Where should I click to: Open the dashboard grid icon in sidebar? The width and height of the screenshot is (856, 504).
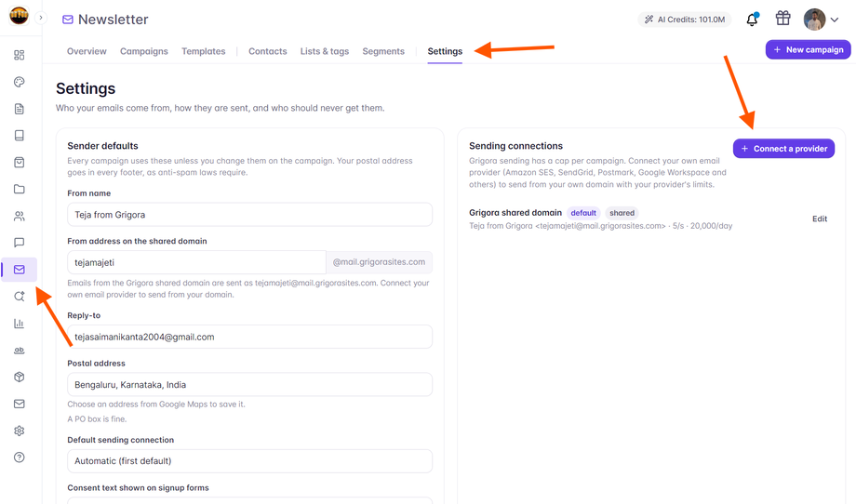(20, 55)
